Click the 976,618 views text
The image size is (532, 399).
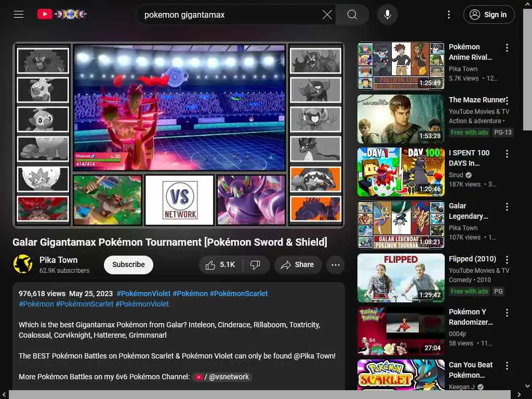[42, 294]
